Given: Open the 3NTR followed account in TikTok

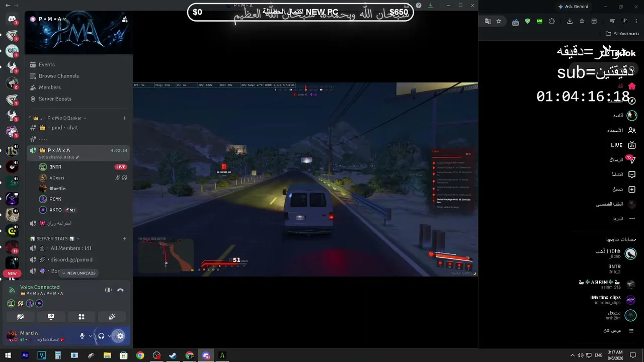Looking at the screenshot, I should pos(615,269).
